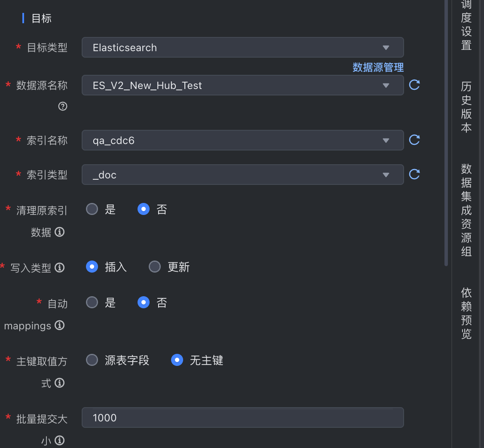Expand the 索引名称 dropdown qa_cdc6

[242, 140]
